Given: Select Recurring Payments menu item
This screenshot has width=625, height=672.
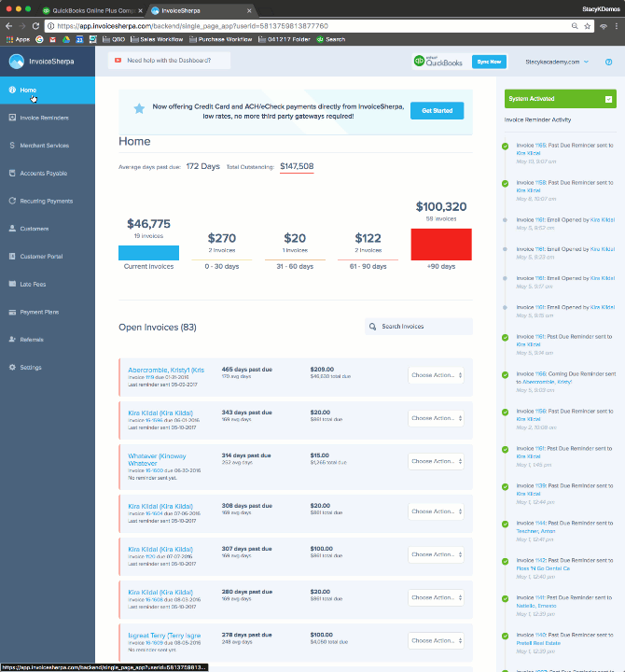Looking at the screenshot, I should click(48, 201).
